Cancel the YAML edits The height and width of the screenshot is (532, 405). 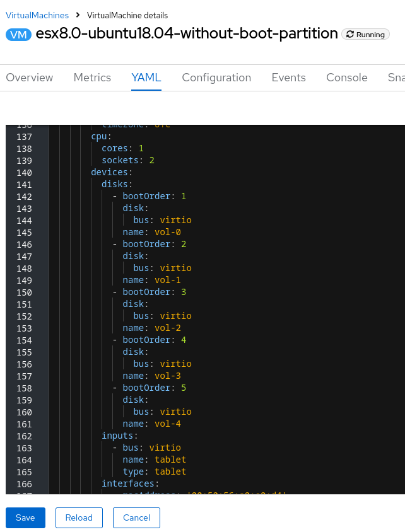pyautogui.click(x=136, y=518)
